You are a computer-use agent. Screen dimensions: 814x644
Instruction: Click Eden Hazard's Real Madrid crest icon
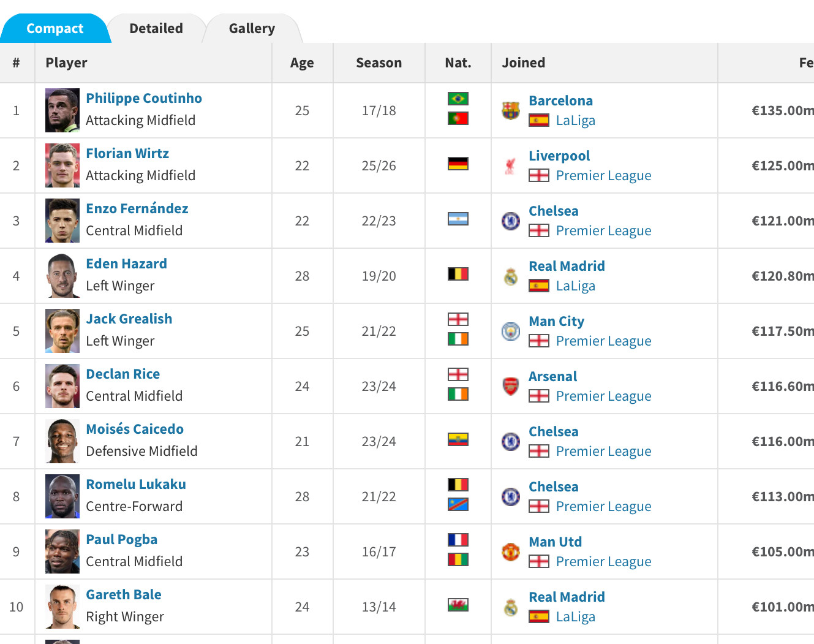[x=510, y=276]
